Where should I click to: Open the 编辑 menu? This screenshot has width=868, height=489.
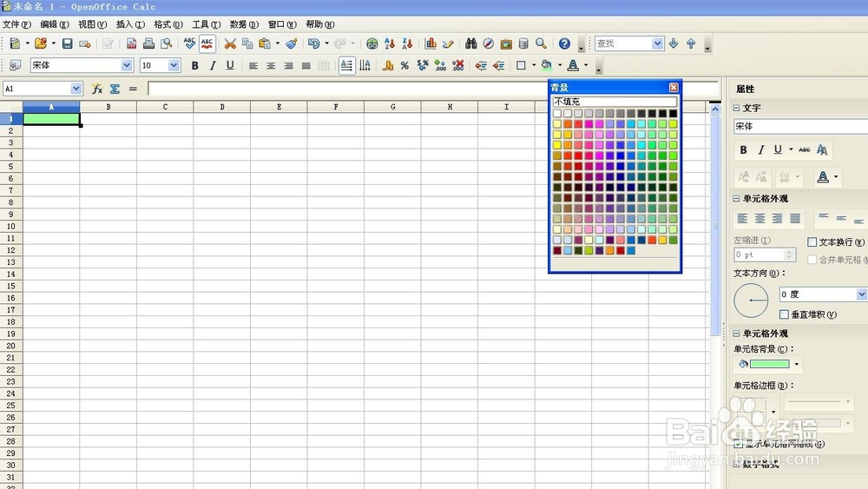pos(54,24)
